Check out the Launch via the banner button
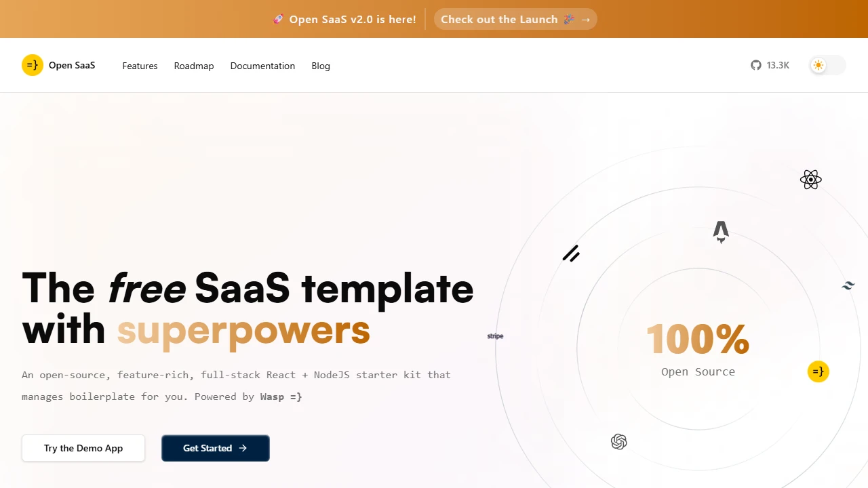The width and height of the screenshot is (868, 488). tap(515, 19)
